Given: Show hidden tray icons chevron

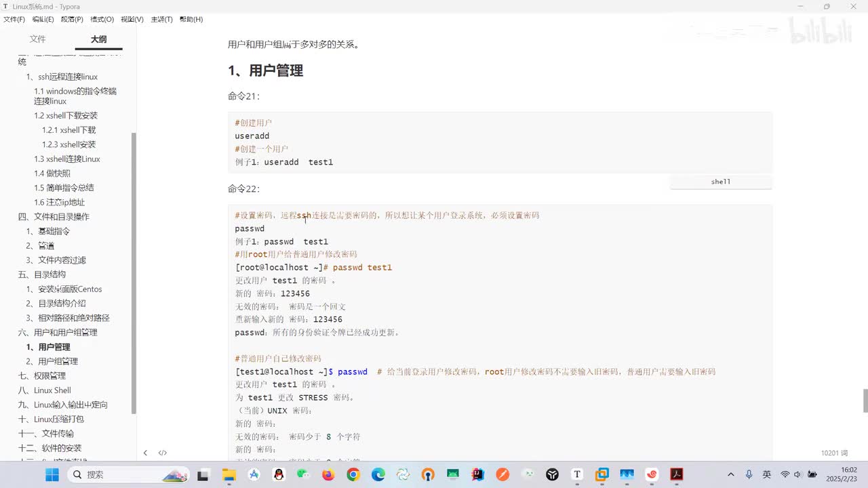Looking at the screenshot, I should click(x=730, y=474).
